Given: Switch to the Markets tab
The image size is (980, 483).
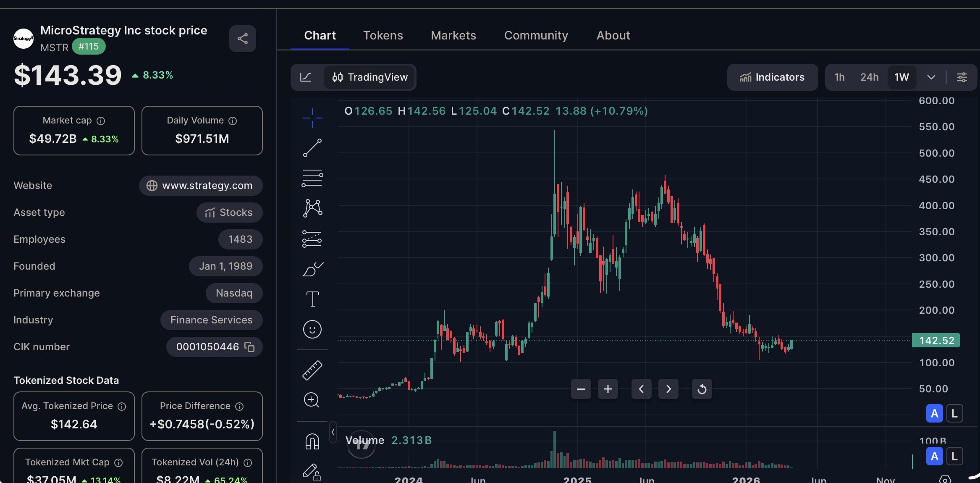Looking at the screenshot, I should (x=453, y=35).
